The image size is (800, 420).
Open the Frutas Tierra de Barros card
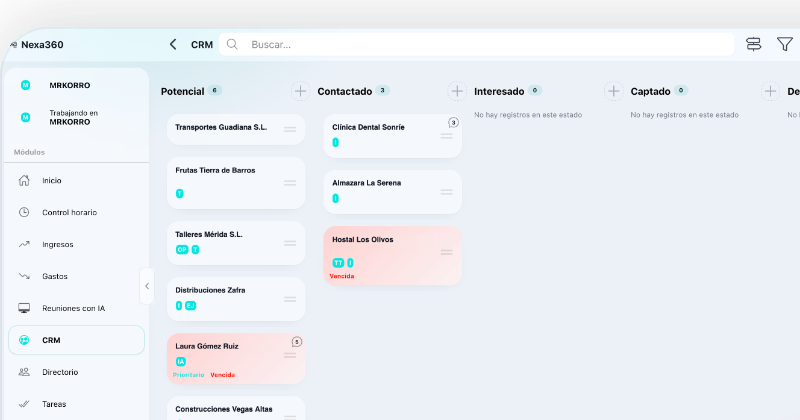[236, 183]
